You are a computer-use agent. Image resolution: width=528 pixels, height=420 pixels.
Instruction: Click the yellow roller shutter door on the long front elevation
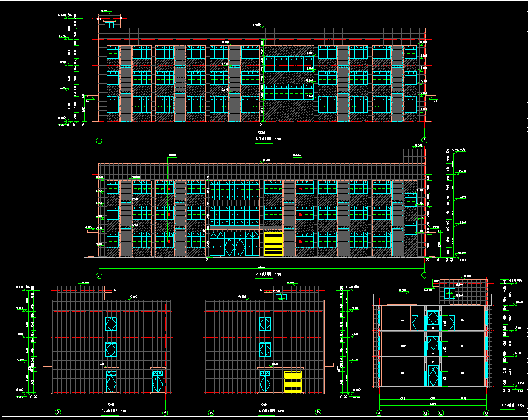273,244
